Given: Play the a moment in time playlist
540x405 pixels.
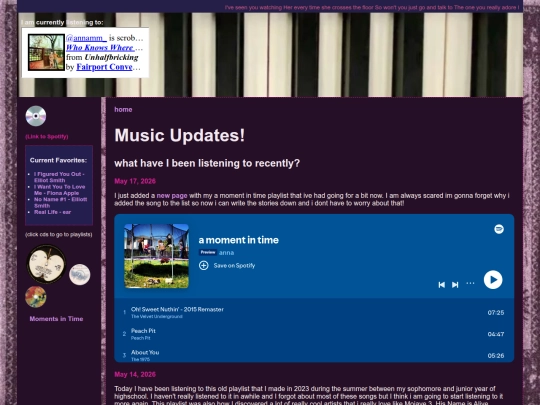Looking at the screenshot, I should [493, 280].
